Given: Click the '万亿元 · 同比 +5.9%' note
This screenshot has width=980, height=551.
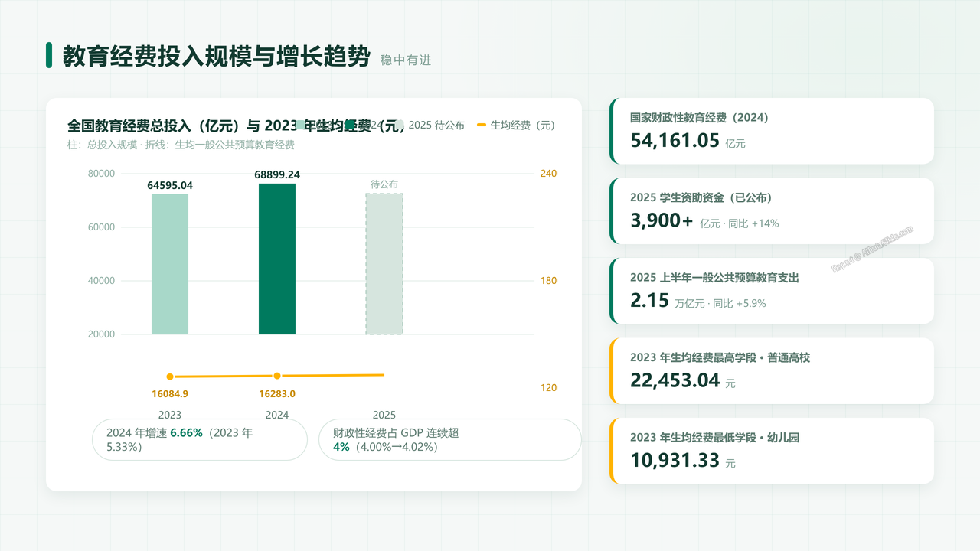Looking at the screenshot, I should [x=720, y=304].
